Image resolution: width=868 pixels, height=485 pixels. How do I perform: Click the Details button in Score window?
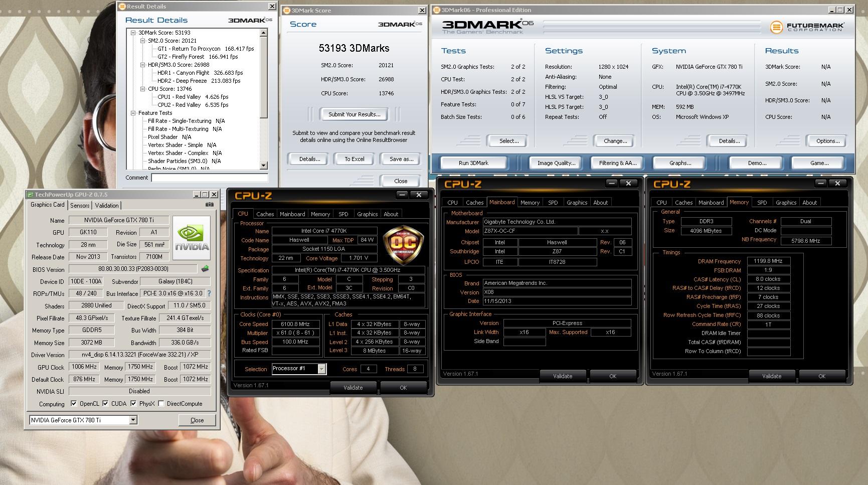tap(309, 159)
